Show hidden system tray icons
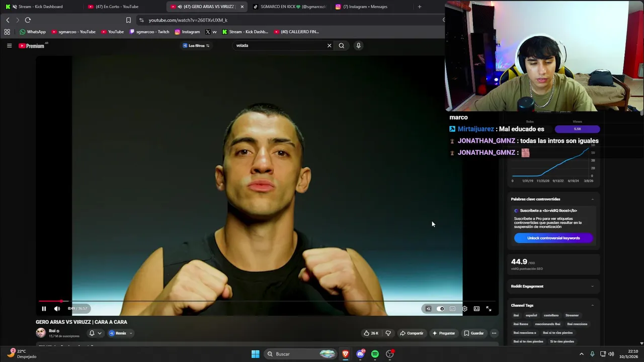 [x=582, y=354]
